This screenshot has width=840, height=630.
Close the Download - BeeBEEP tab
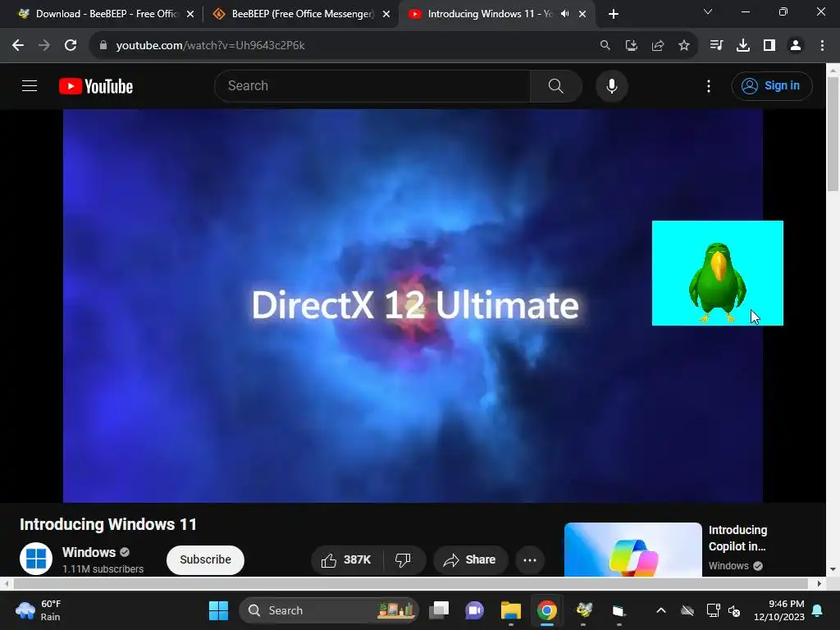[x=189, y=15]
